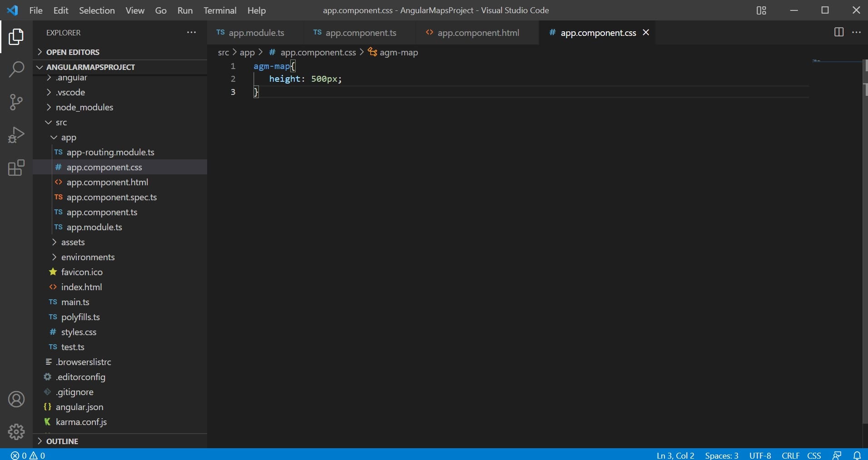Screen dimensions: 868x460
Task: Expand the OUTLINE section
Action: (62, 441)
